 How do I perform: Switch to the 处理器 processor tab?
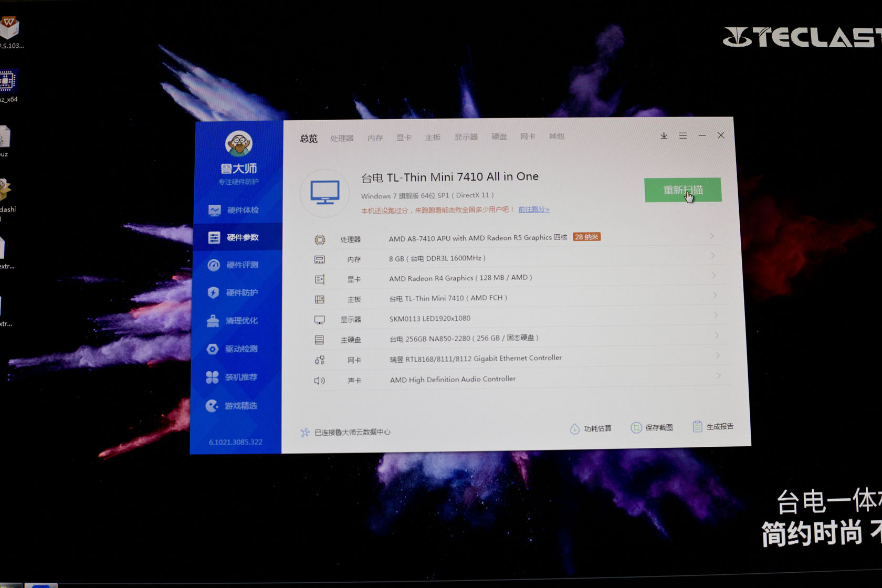(x=342, y=138)
